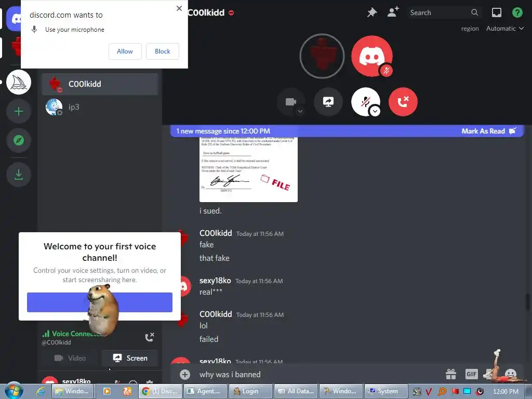Click Video button in voice panel

(x=70, y=358)
